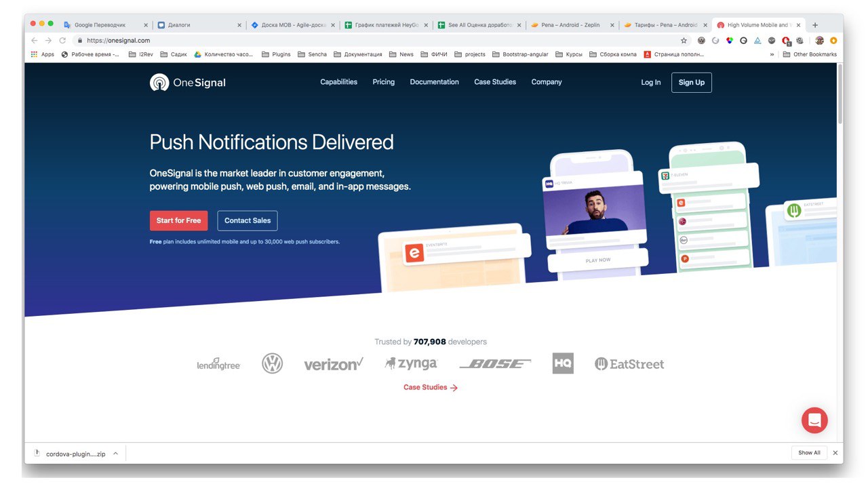Show hidden bookmarks with the double chevron
The height and width of the screenshot is (499, 868).
pyautogui.click(x=772, y=54)
